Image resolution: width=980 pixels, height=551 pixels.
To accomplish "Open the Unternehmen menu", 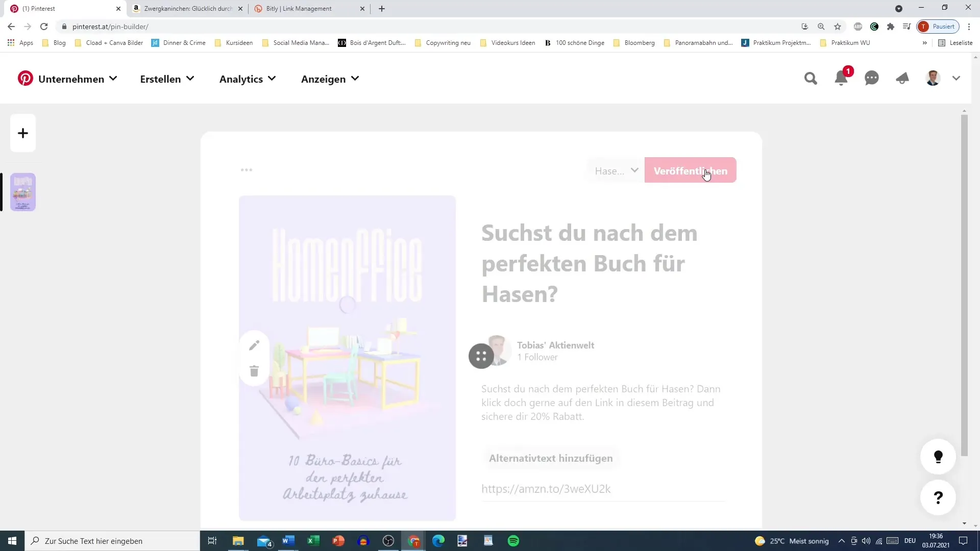I will pos(78,79).
